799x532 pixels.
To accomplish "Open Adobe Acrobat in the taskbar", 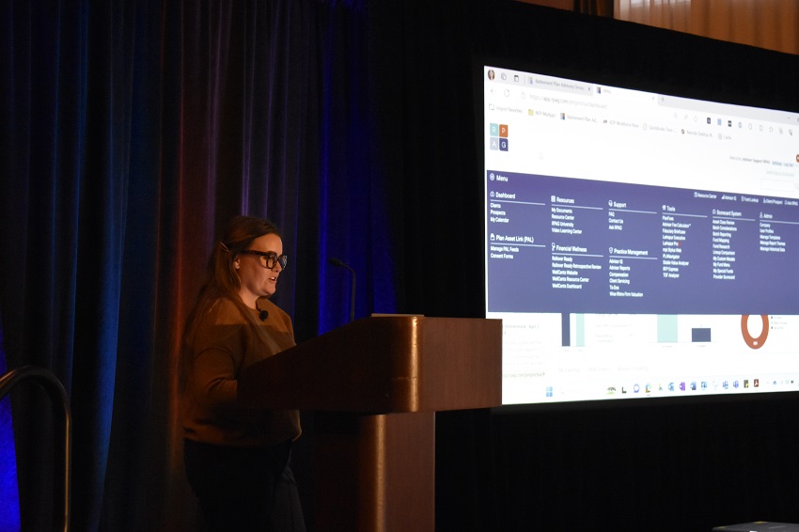I will (x=756, y=383).
